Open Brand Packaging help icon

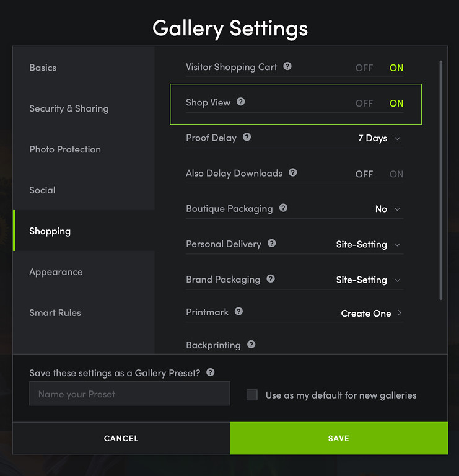tap(271, 279)
